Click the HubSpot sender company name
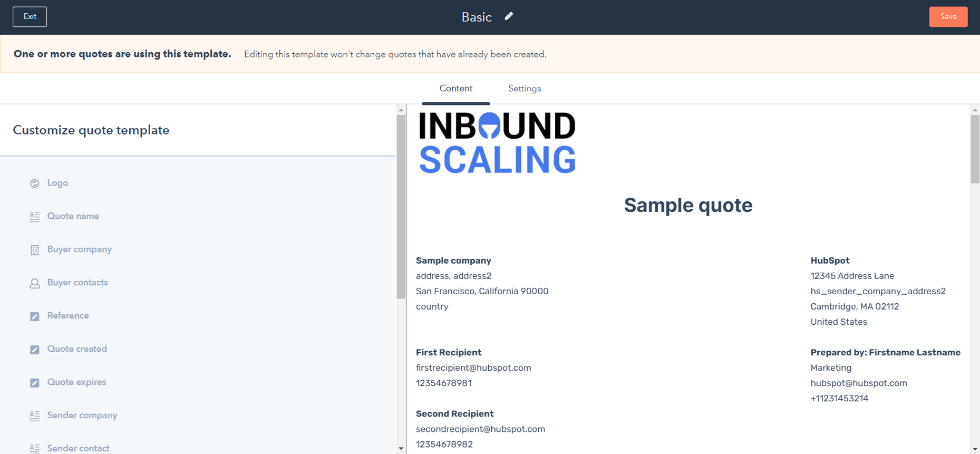This screenshot has height=454, width=980. click(830, 260)
